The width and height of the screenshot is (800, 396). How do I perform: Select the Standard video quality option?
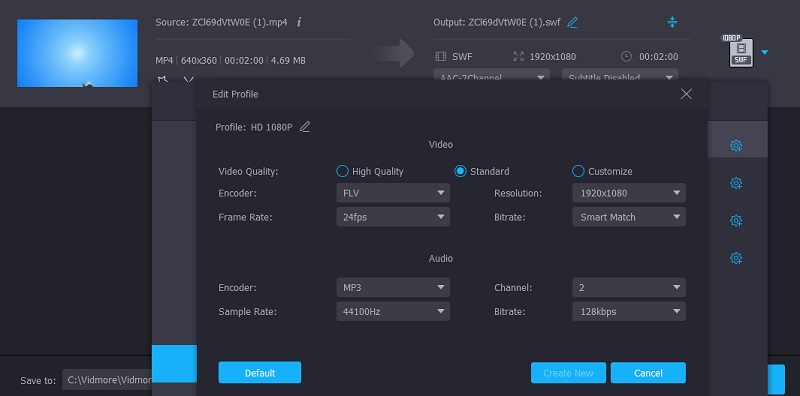pos(482,171)
